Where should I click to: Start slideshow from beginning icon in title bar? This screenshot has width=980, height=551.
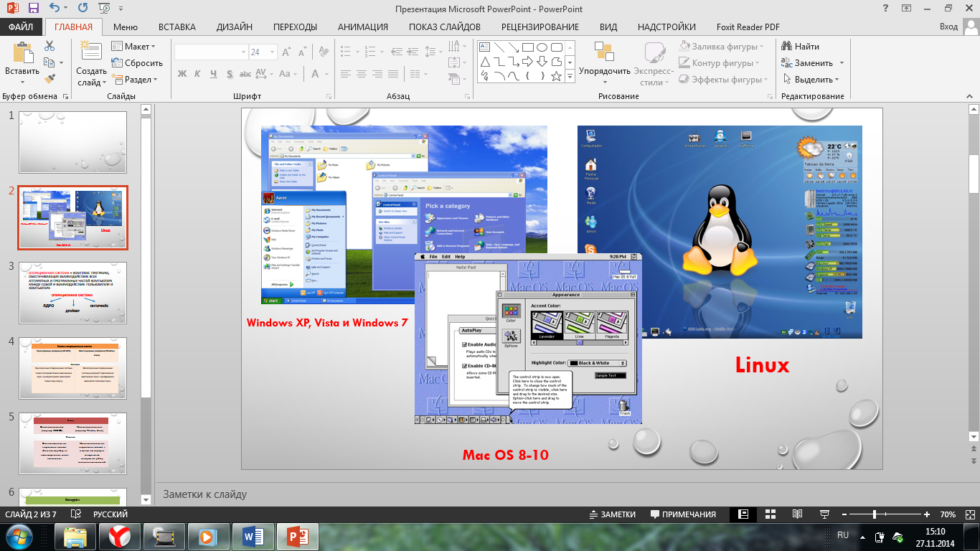(105, 9)
